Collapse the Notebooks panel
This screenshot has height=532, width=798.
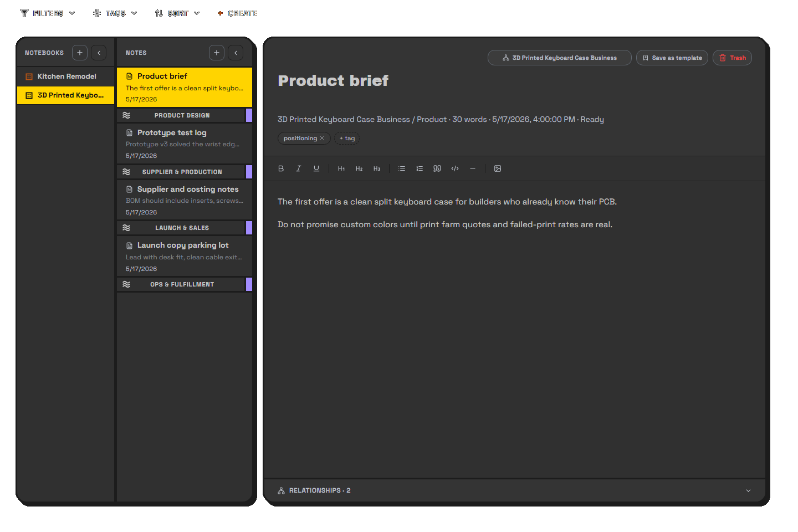99,53
